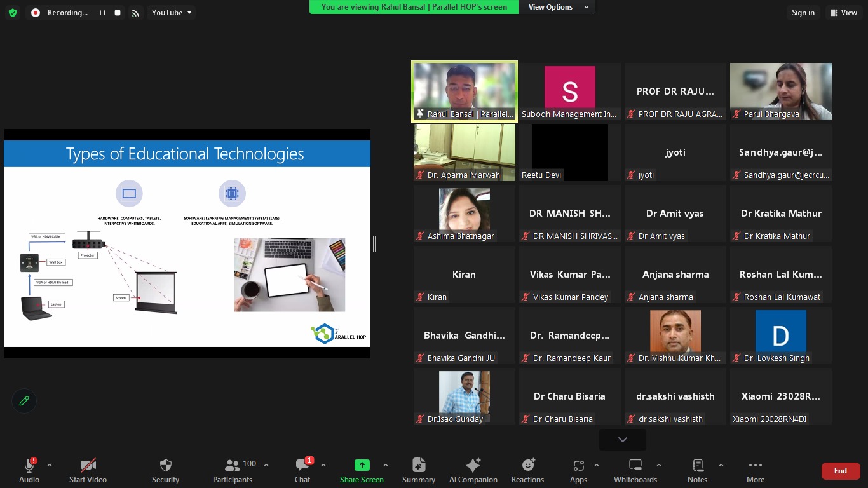The image size is (868, 488).
Task: Expand the View Options dropdown
Action: click(557, 7)
